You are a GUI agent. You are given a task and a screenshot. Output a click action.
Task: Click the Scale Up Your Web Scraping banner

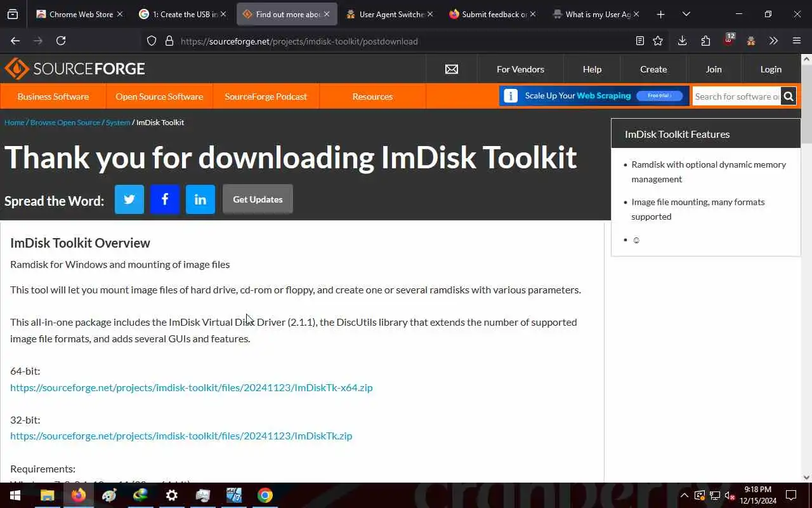[x=594, y=96]
